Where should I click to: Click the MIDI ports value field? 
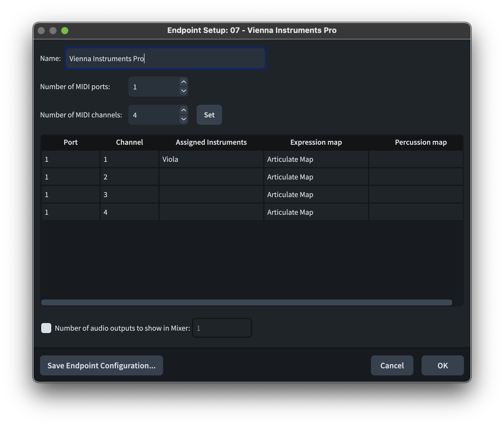point(154,87)
